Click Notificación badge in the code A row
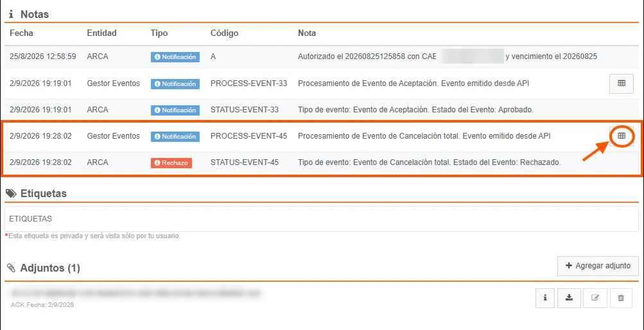 [175, 57]
